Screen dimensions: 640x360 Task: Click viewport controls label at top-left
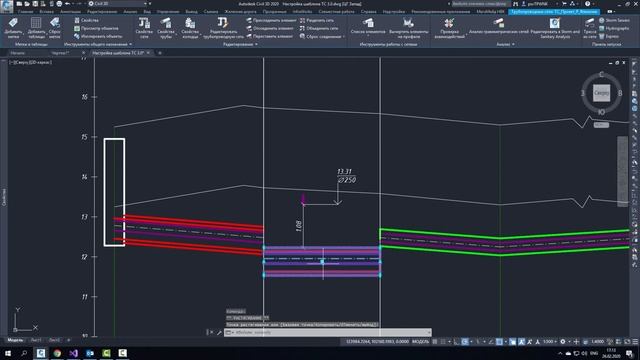point(31,62)
